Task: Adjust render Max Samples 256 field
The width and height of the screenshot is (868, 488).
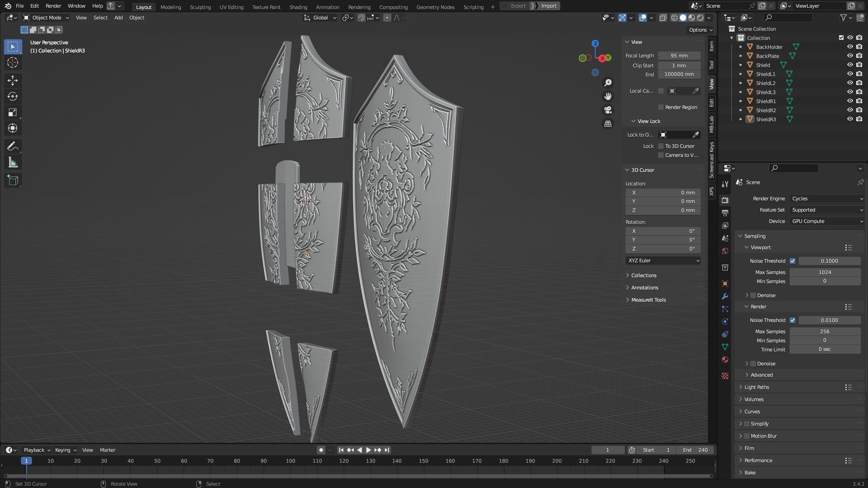Action: [825, 332]
